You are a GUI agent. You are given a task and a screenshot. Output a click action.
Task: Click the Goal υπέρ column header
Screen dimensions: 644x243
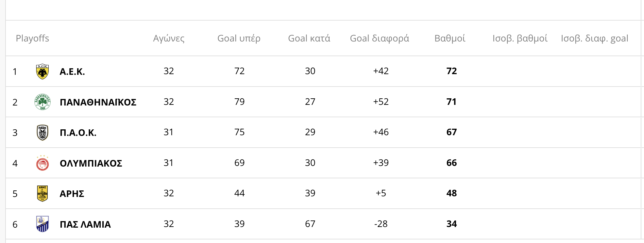tap(239, 39)
